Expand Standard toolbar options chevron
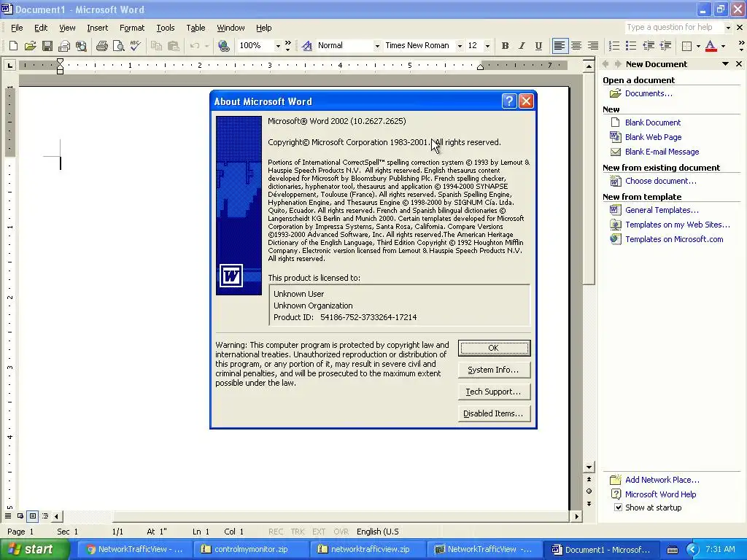This screenshot has width=747, height=560. pyautogui.click(x=287, y=46)
